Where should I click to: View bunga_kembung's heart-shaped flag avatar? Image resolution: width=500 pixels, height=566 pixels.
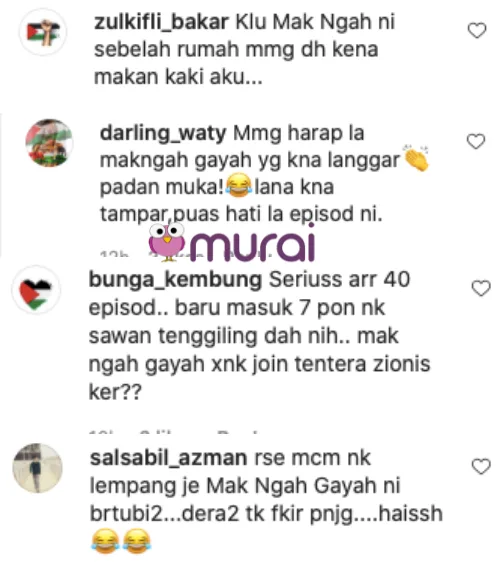coord(36,290)
